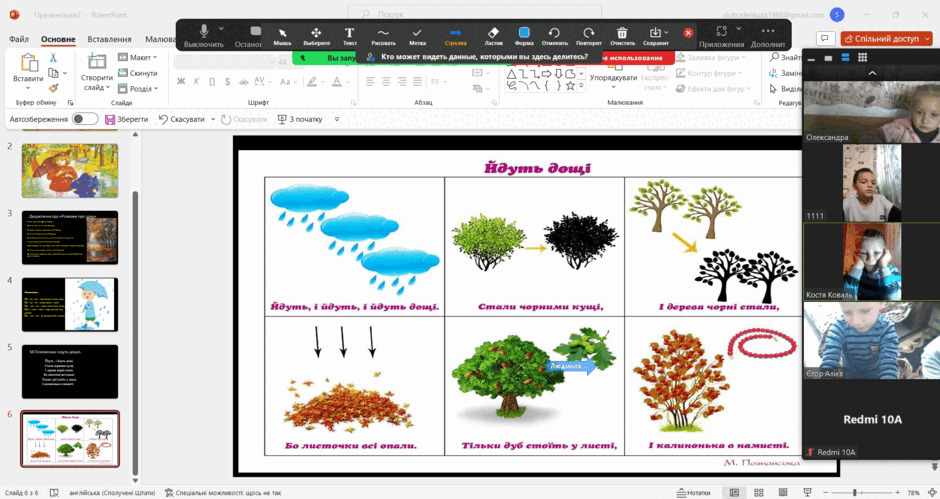Click the font color swatch (A)
The width and height of the screenshot is (940, 499).
pos(337,82)
